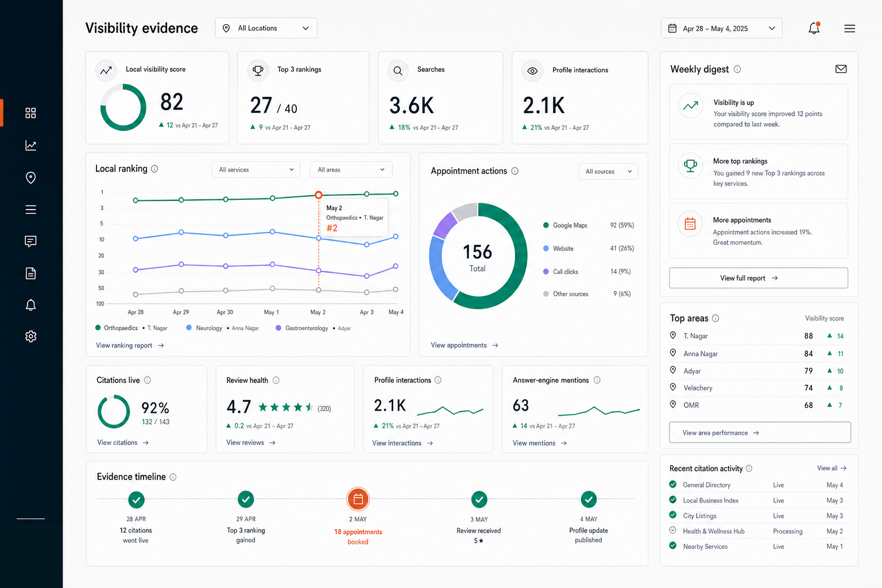The image size is (882, 588).
Task: Open the dashboard grid icon in sidebar
Action: [31, 113]
